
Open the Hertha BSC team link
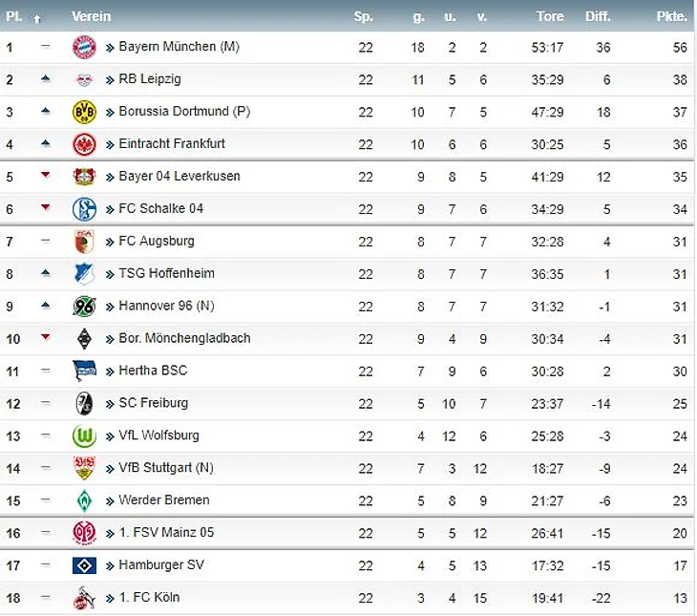pos(153,371)
